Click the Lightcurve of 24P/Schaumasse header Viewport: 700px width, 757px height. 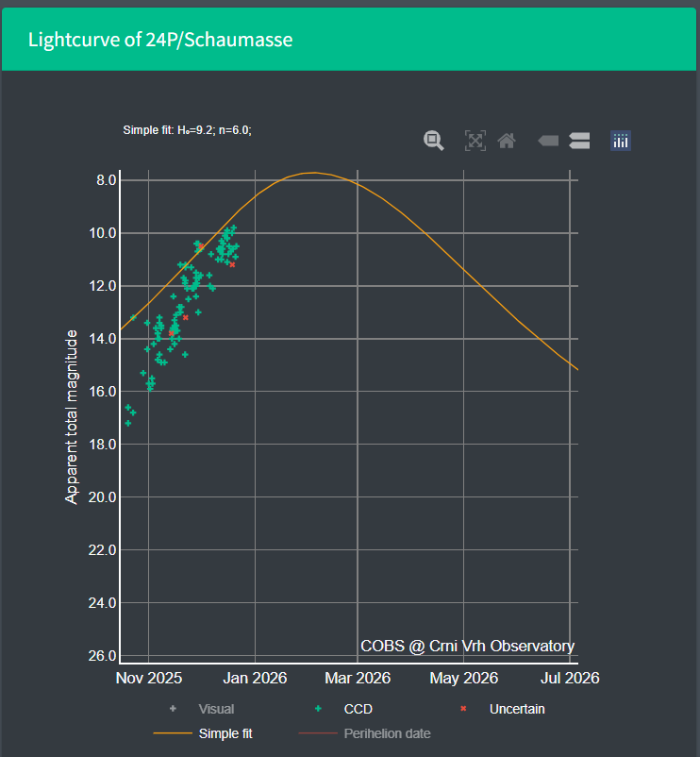[160, 40]
